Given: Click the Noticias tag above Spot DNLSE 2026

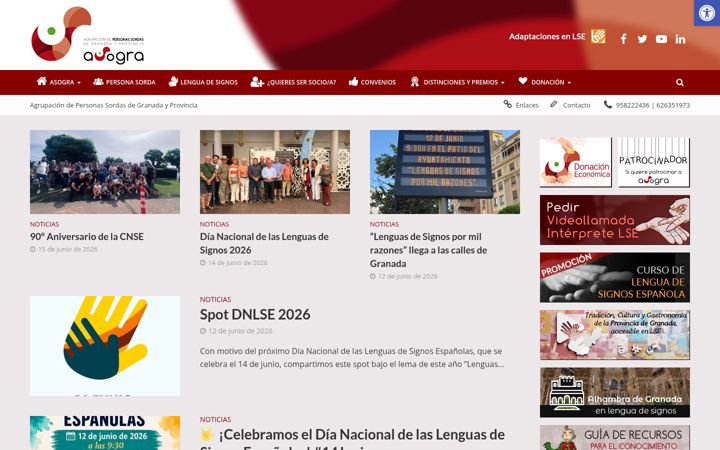Looking at the screenshot, I should click(x=215, y=299).
